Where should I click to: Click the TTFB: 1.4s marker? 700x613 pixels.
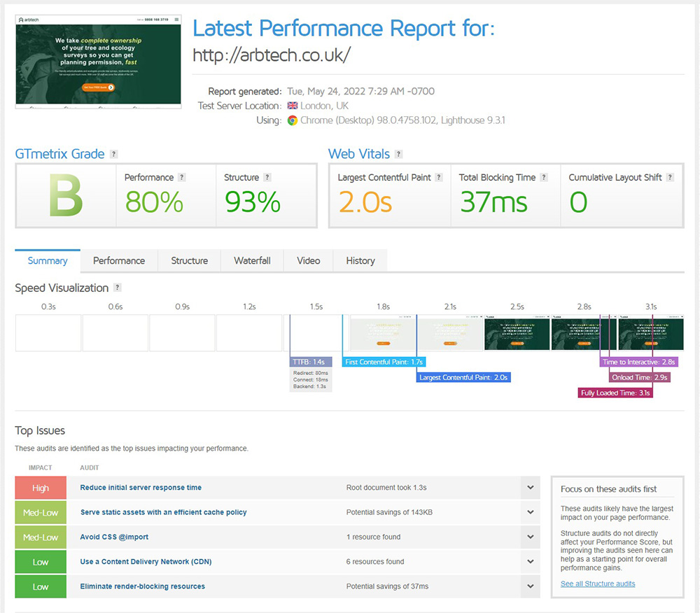coord(311,362)
